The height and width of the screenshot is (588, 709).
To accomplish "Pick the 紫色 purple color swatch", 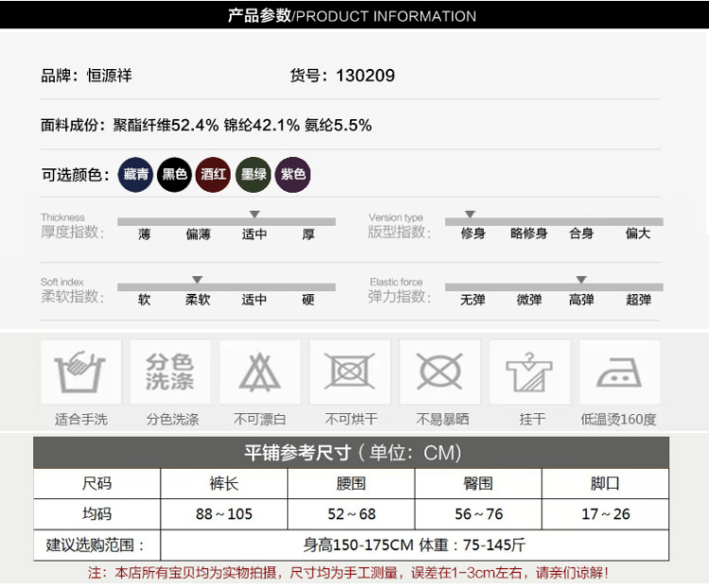I will click(293, 175).
